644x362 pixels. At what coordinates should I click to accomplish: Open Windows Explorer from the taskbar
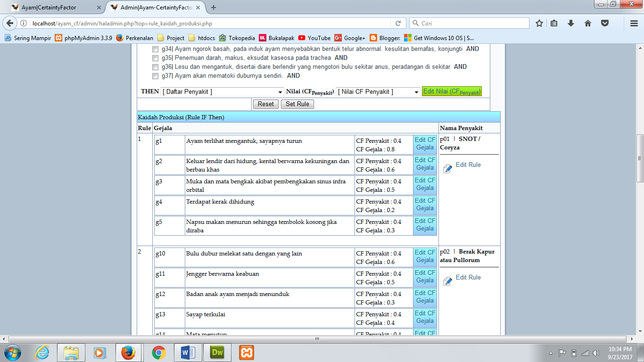(71, 353)
